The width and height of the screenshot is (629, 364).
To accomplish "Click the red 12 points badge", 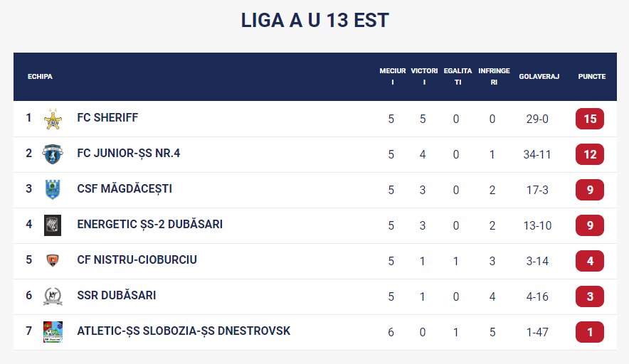I will pos(589,154).
